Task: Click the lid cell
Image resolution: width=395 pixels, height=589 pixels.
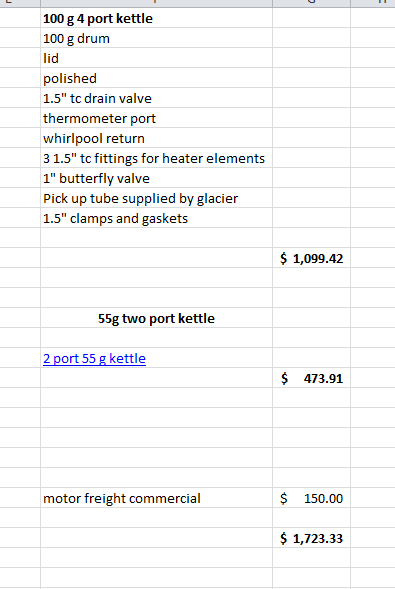Action: click(156, 58)
